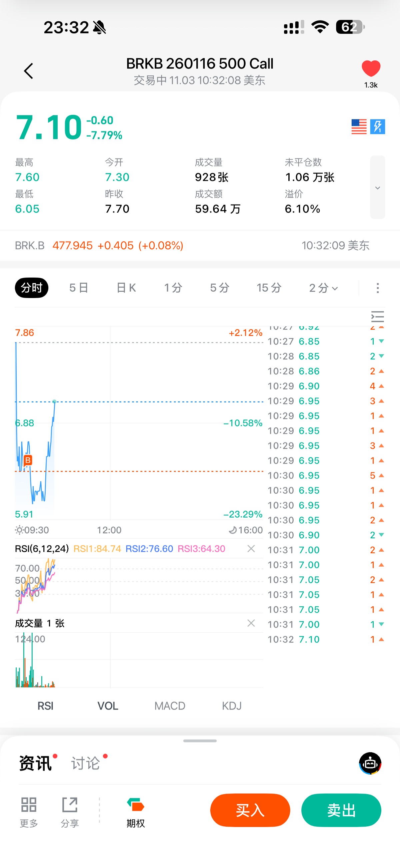
Task: Close the 成交量 volume panel
Action: click(251, 623)
